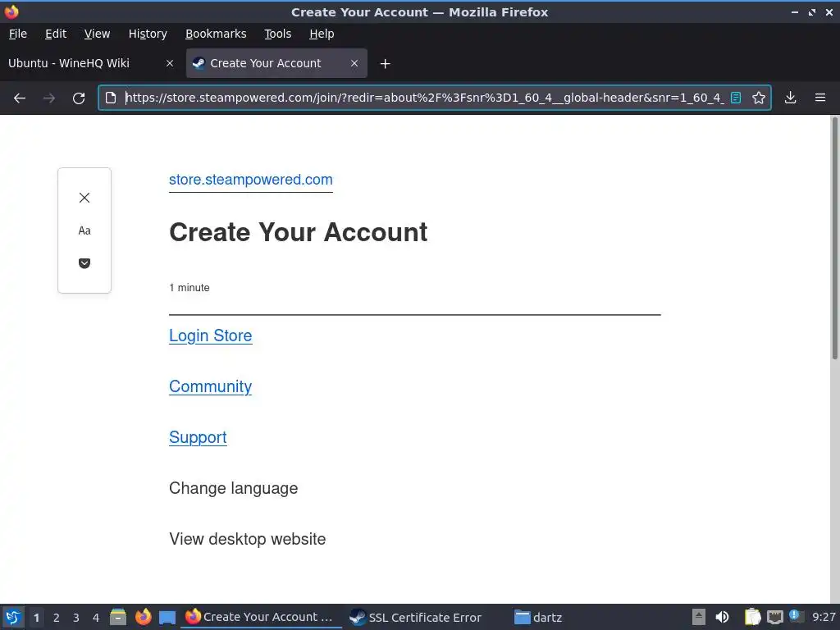Open the volume control tray icon
Image resolution: width=840 pixels, height=630 pixels.
(722, 617)
